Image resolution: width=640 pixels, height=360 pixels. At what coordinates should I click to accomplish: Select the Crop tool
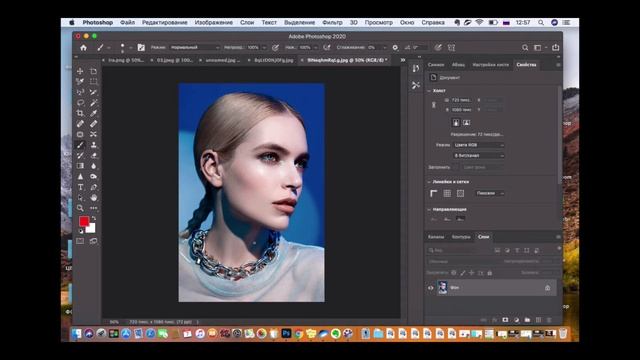coord(80,113)
